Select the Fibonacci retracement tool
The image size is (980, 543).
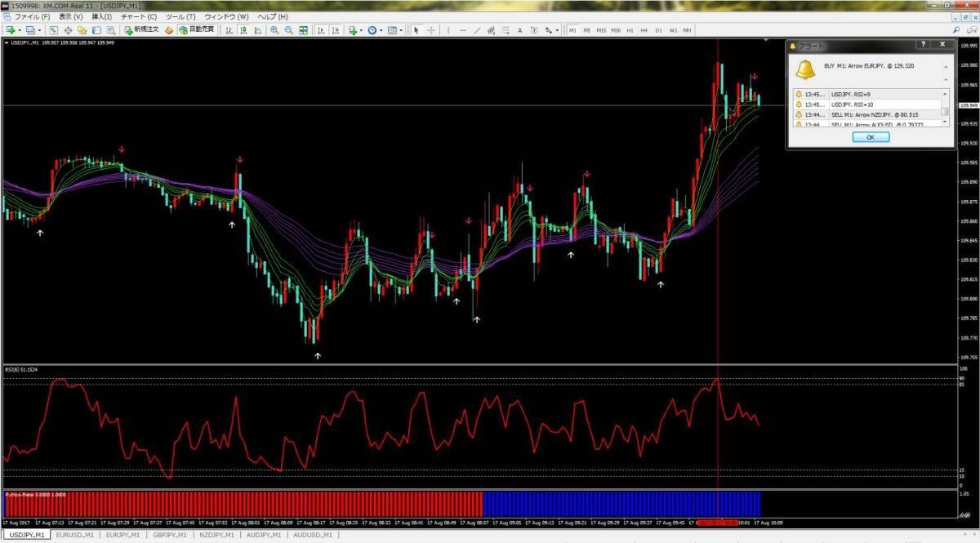[x=506, y=30]
